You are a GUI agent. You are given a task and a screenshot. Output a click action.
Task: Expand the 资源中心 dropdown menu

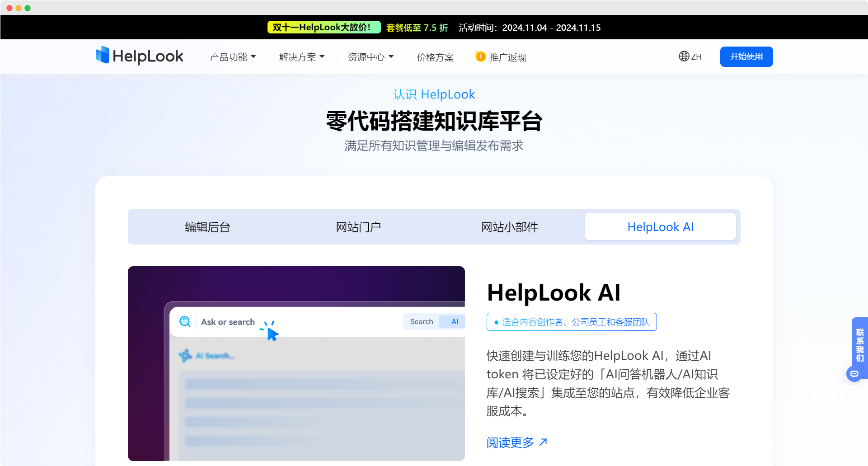point(371,57)
